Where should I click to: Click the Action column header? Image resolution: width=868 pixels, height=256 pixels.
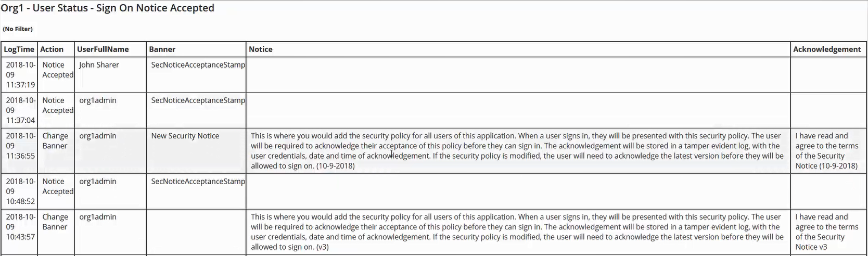pos(52,49)
